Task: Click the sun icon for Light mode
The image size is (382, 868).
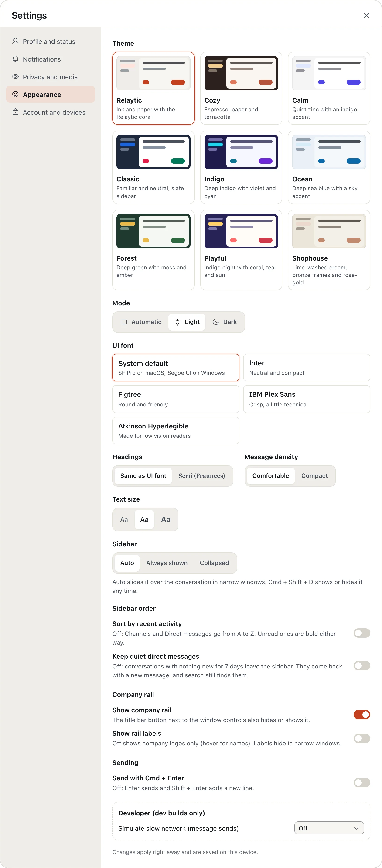Action: [177, 322]
